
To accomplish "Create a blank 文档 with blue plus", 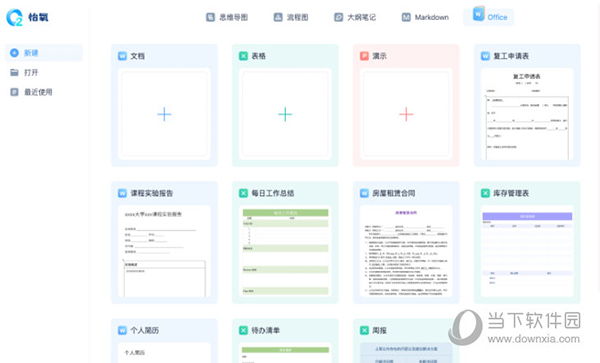I will [x=164, y=114].
